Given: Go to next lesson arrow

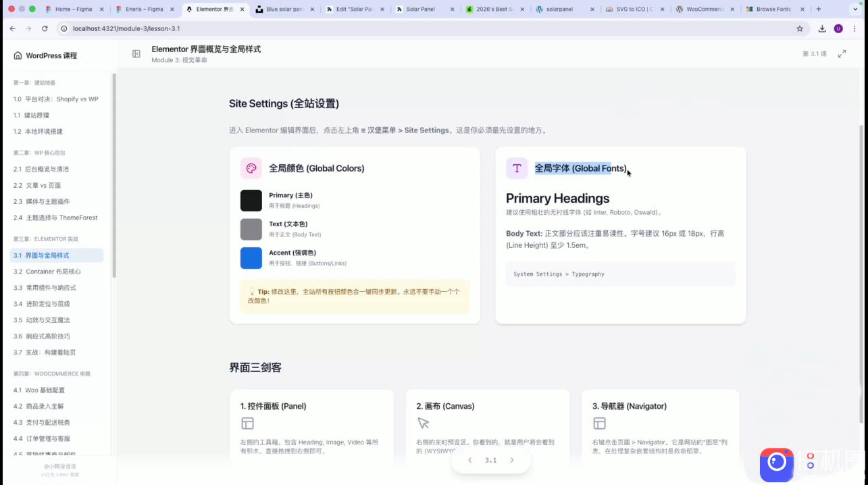Looking at the screenshot, I should pos(512,460).
